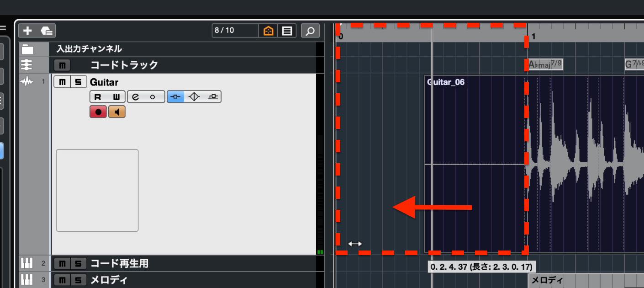Select the メロディ track name in list
The height and width of the screenshot is (288, 644).
coord(109,280)
